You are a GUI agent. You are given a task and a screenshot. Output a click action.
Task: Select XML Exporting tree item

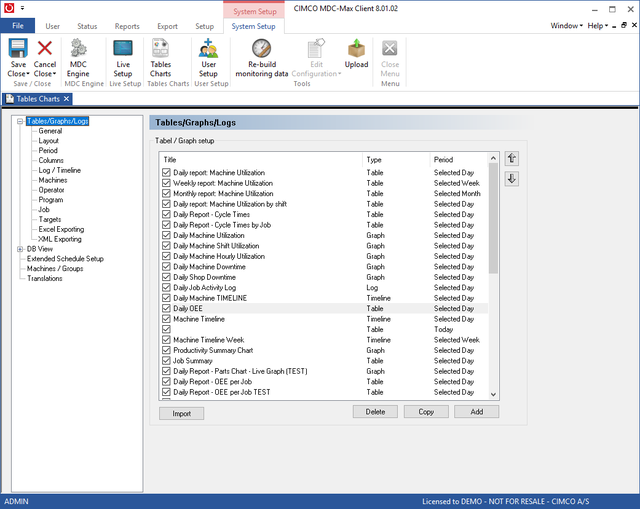pyautogui.click(x=60, y=239)
